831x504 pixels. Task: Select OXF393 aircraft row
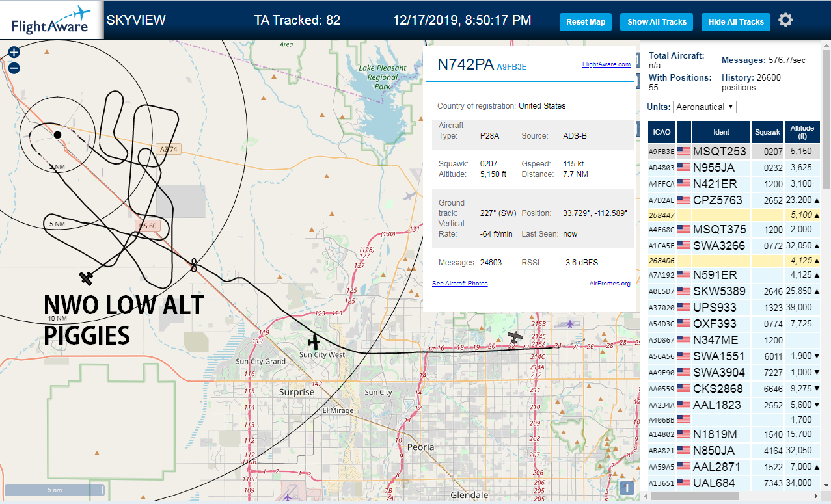click(x=733, y=324)
